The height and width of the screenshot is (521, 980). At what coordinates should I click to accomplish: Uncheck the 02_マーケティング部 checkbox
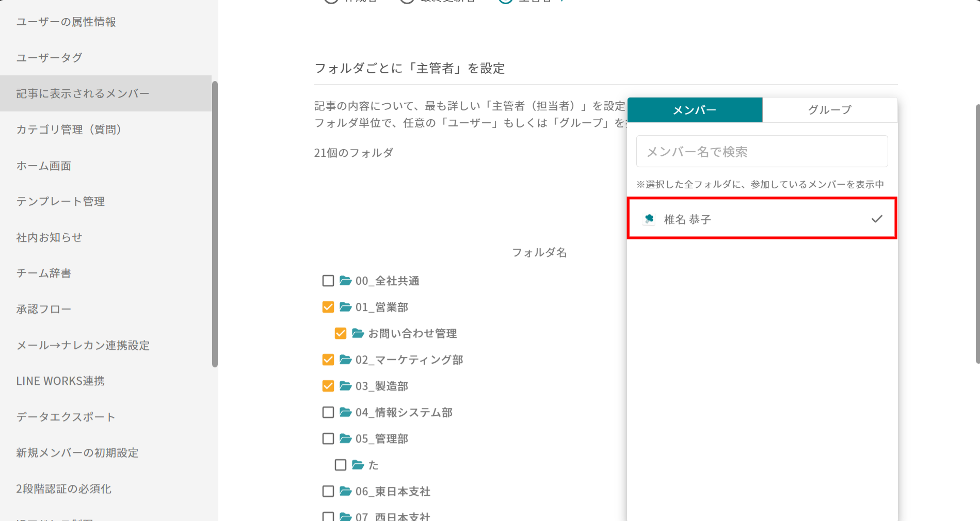328,360
